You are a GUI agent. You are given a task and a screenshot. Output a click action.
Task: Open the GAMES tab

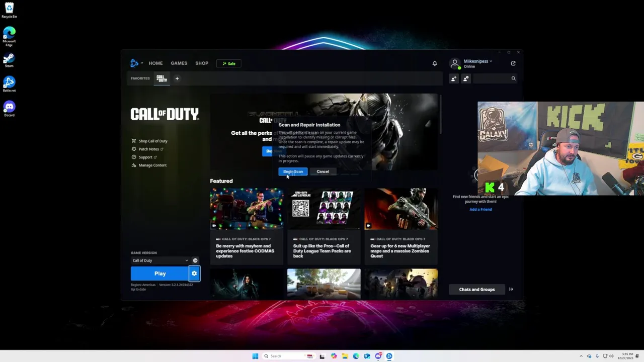(179, 63)
